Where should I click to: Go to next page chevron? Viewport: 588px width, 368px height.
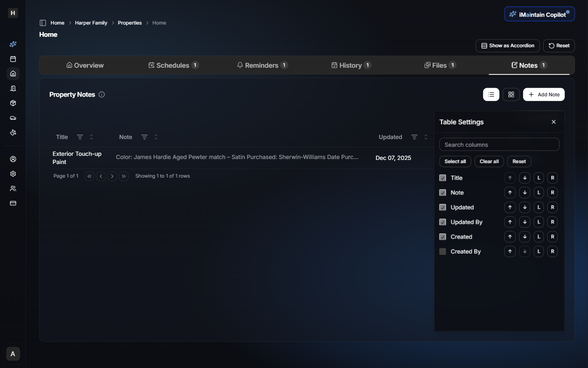pos(112,176)
